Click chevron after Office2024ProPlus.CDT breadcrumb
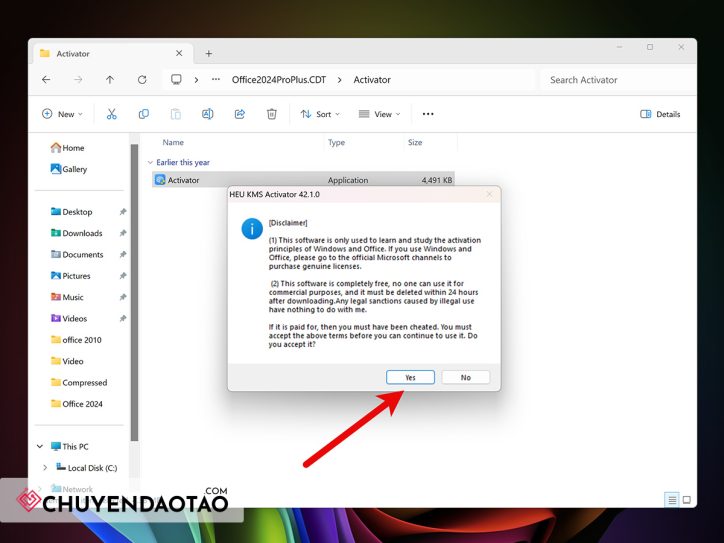 [340, 80]
